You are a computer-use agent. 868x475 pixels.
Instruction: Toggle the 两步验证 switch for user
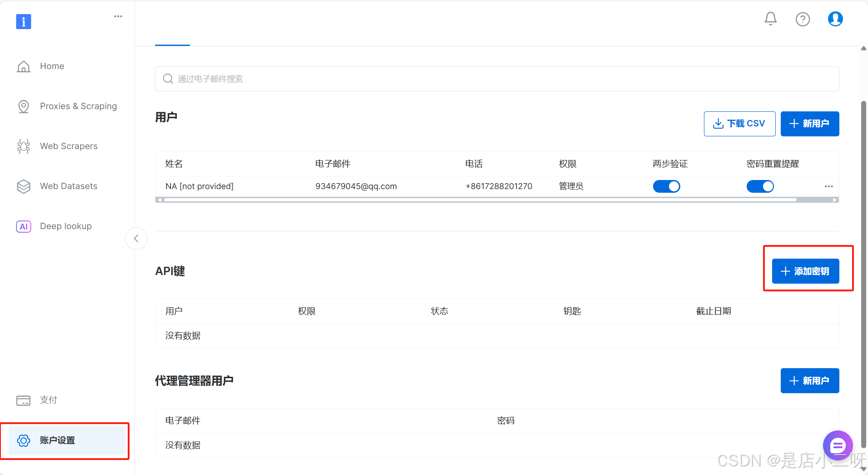666,186
